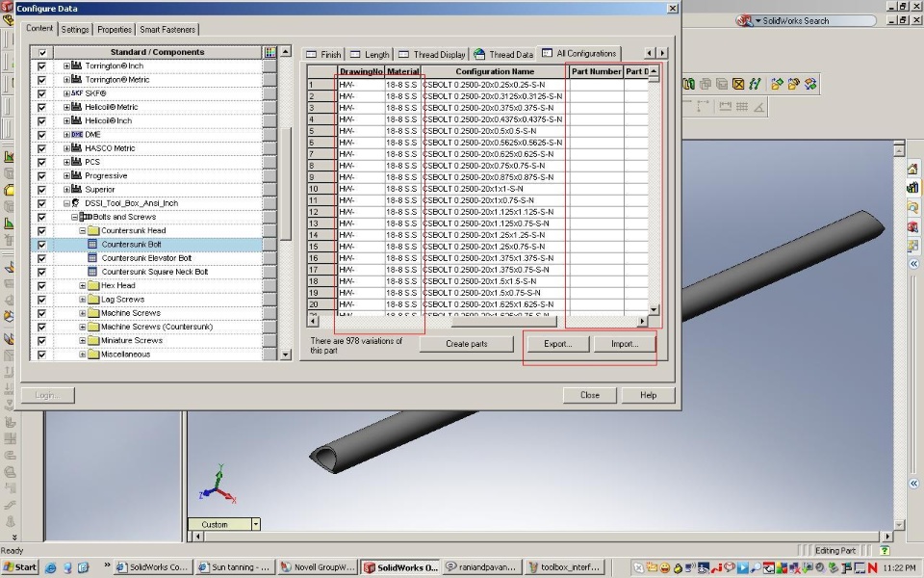Screen dimensions: 924x578
Task: Click the Create parts button
Action: pyautogui.click(x=467, y=344)
